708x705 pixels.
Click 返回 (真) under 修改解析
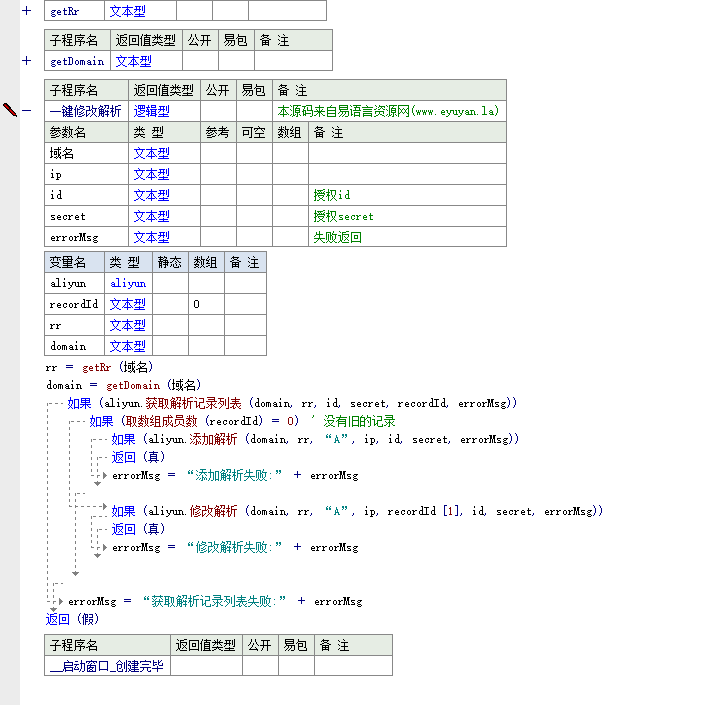(x=138, y=529)
